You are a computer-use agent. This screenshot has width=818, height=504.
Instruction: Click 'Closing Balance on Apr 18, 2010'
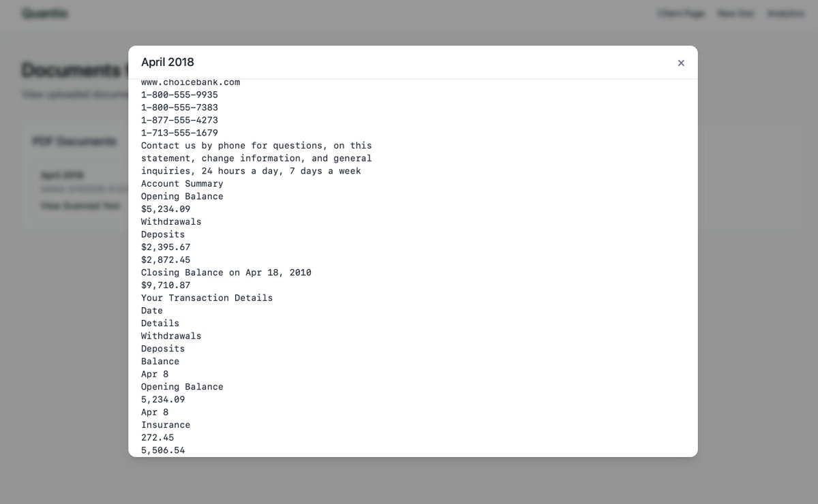[226, 272]
